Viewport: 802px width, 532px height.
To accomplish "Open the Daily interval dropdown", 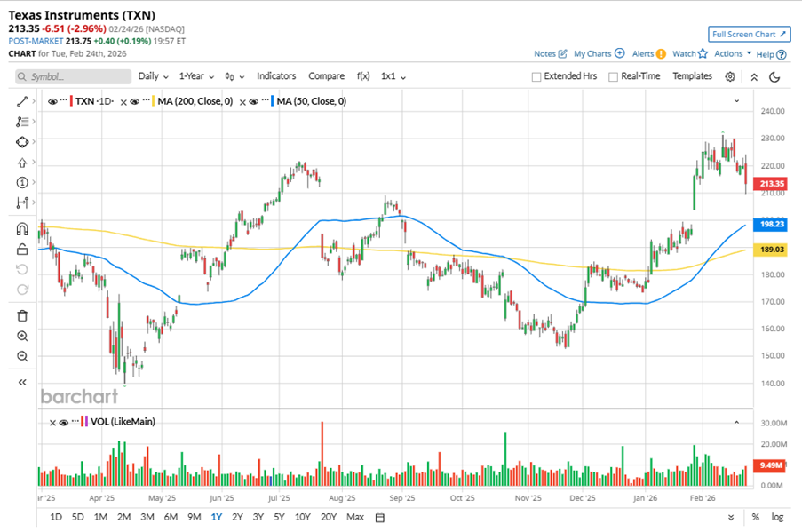I will (x=153, y=76).
